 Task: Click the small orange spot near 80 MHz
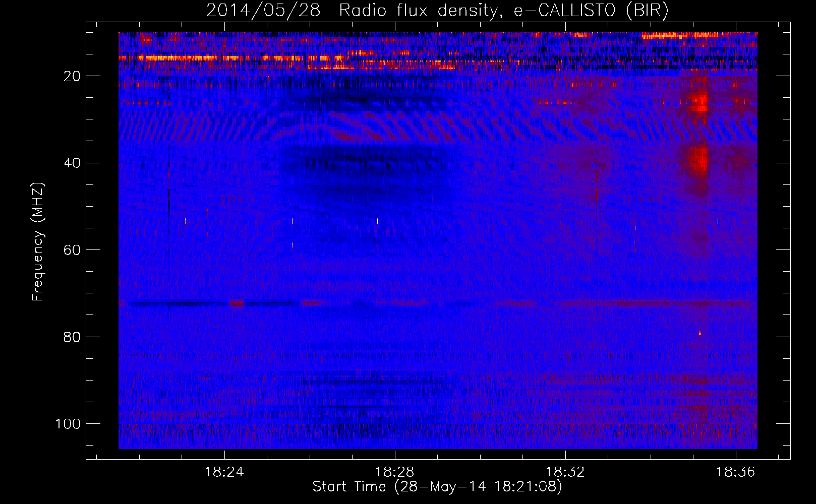pos(700,333)
